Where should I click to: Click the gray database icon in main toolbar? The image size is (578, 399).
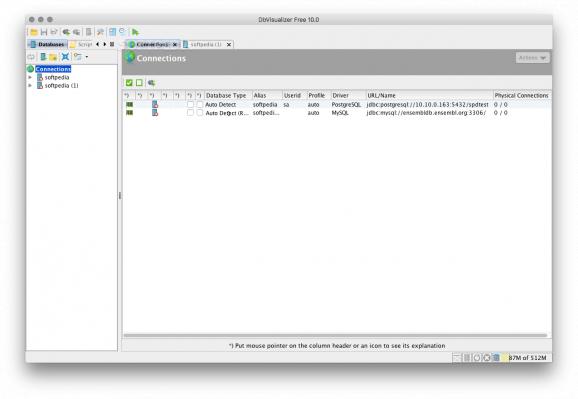[88, 32]
